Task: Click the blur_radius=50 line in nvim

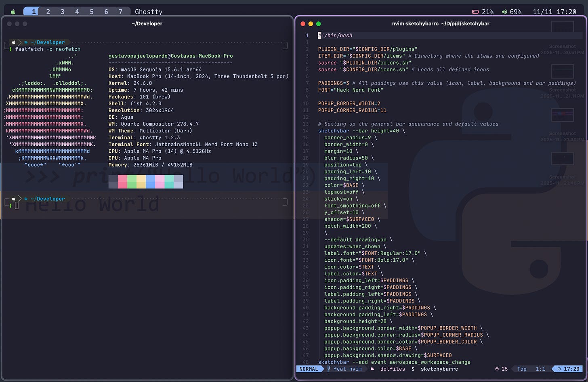Action: (349, 158)
